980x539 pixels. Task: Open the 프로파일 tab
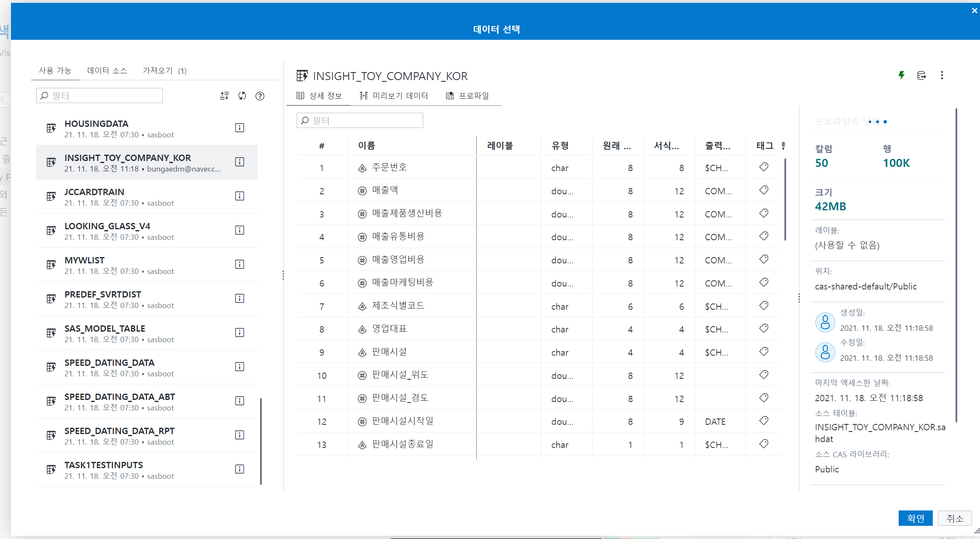tap(467, 96)
